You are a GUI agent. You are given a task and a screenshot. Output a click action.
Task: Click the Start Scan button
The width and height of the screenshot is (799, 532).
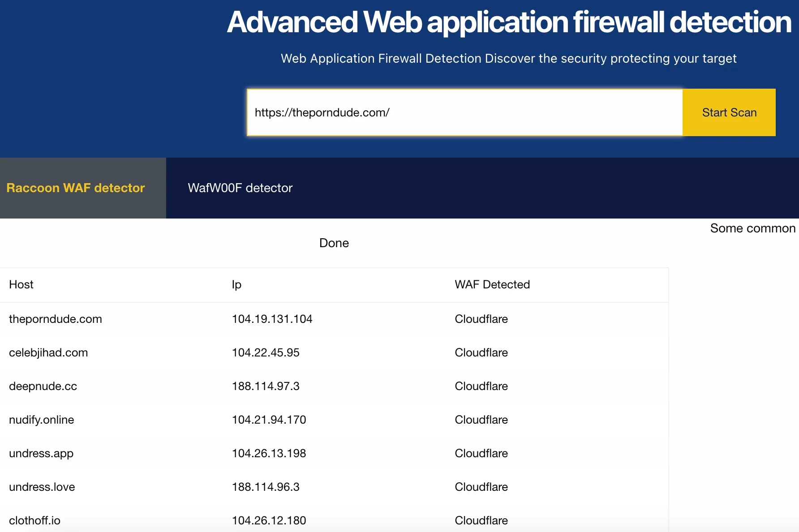[729, 112]
